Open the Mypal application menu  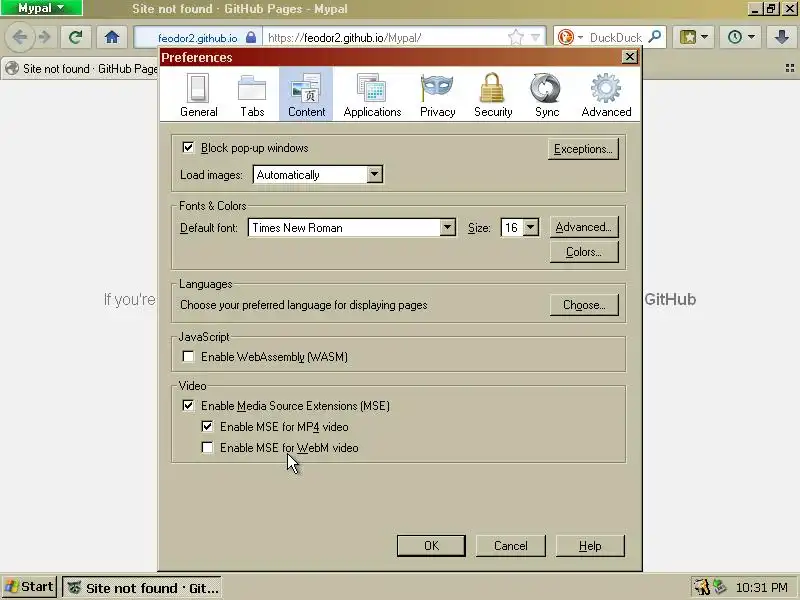(x=41, y=8)
